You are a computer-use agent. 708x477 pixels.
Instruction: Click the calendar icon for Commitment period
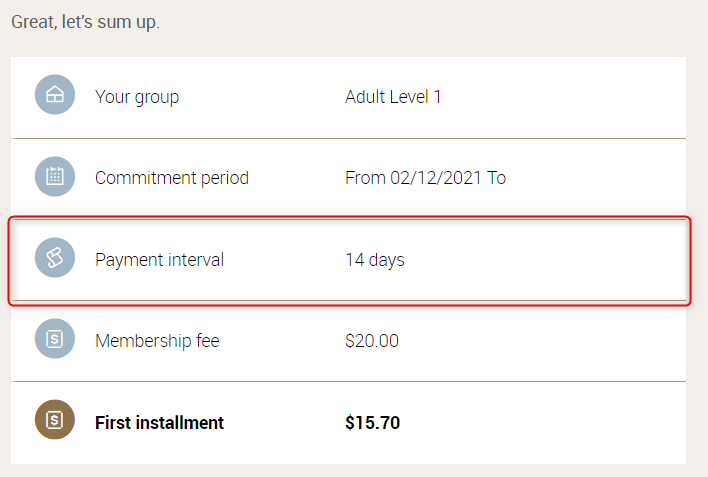point(55,178)
